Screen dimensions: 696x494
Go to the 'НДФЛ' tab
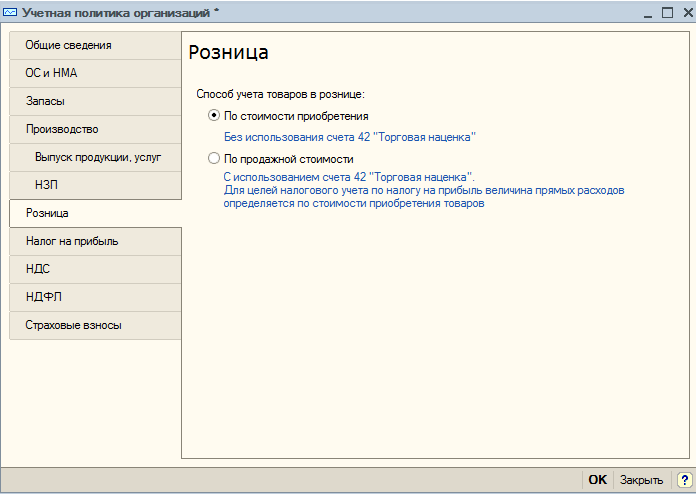pos(95,297)
